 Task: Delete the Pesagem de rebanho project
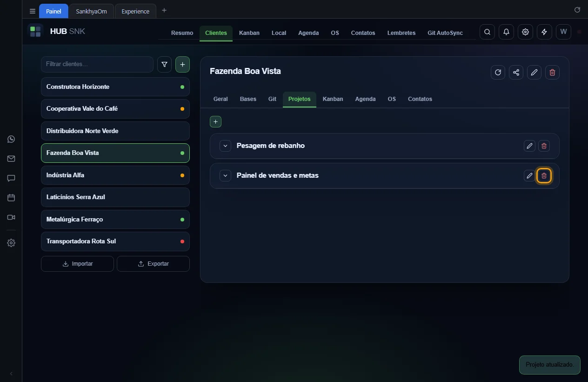(544, 146)
